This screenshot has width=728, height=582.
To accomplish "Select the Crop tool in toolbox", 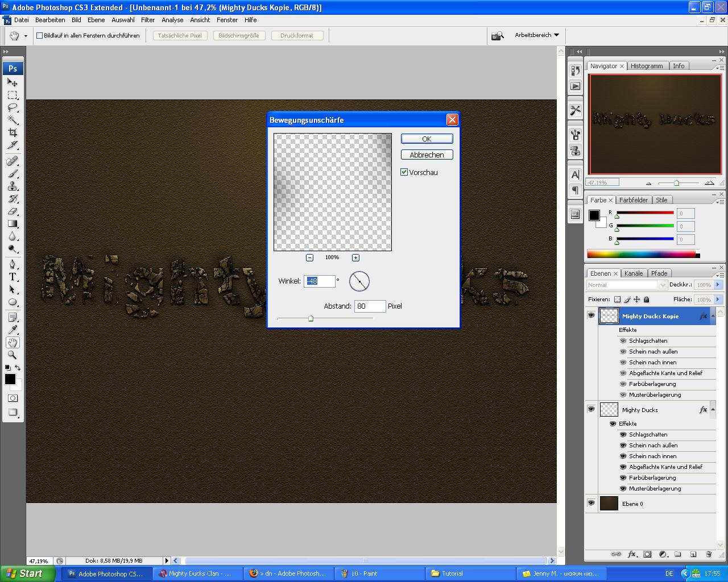I will click(x=13, y=132).
